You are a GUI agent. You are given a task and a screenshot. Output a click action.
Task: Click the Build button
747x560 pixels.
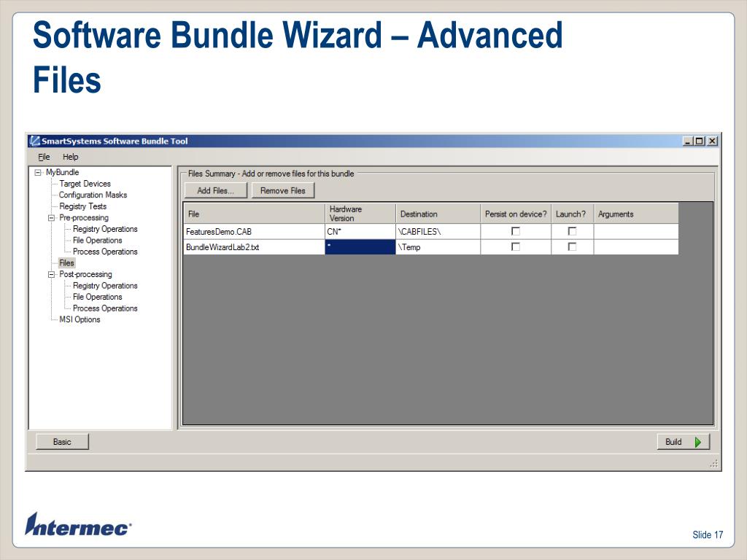point(683,442)
